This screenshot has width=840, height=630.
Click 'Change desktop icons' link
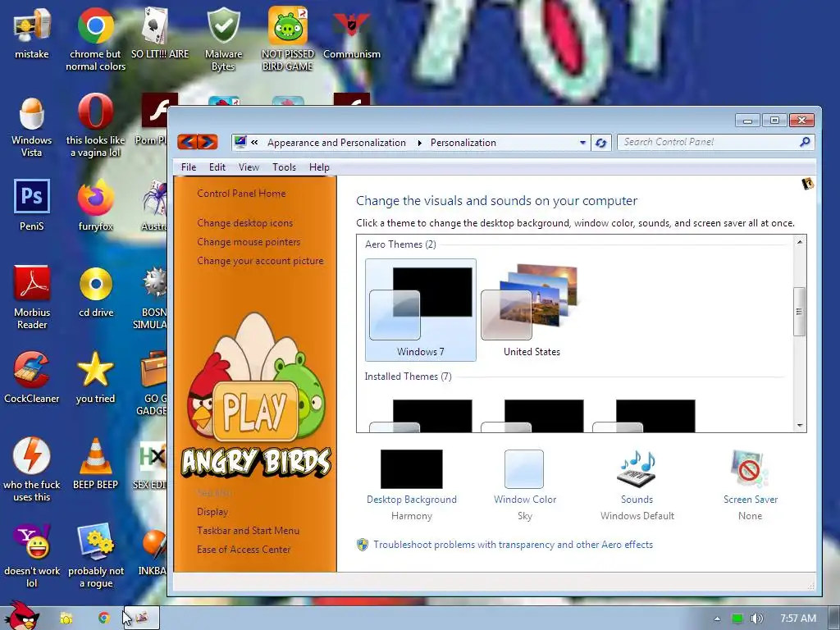[244, 223]
